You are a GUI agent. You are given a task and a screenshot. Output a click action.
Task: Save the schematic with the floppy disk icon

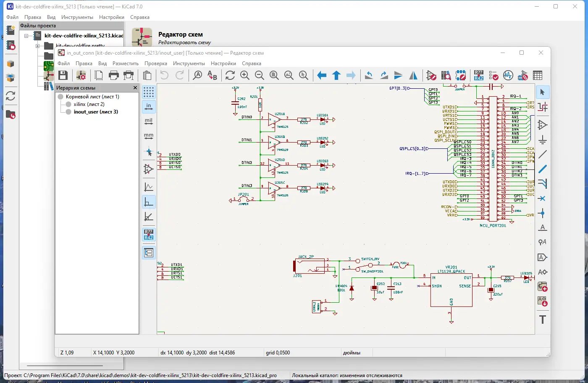click(63, 76)
